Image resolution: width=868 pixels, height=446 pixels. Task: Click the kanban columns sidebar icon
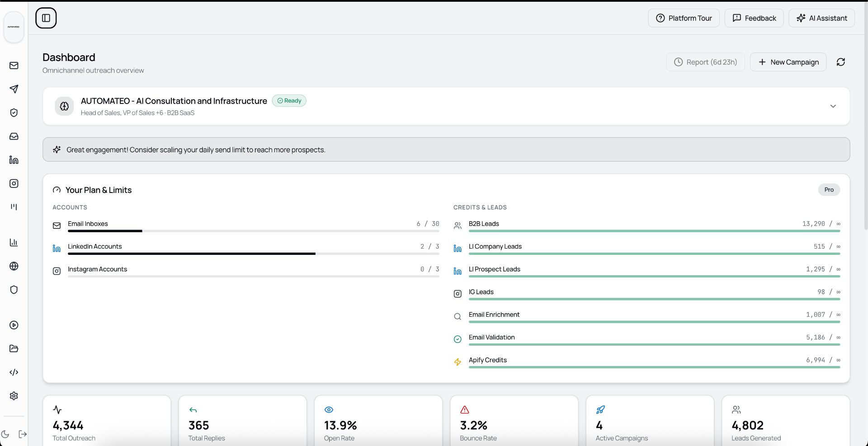pyautogui.click(x=14, y=207)
